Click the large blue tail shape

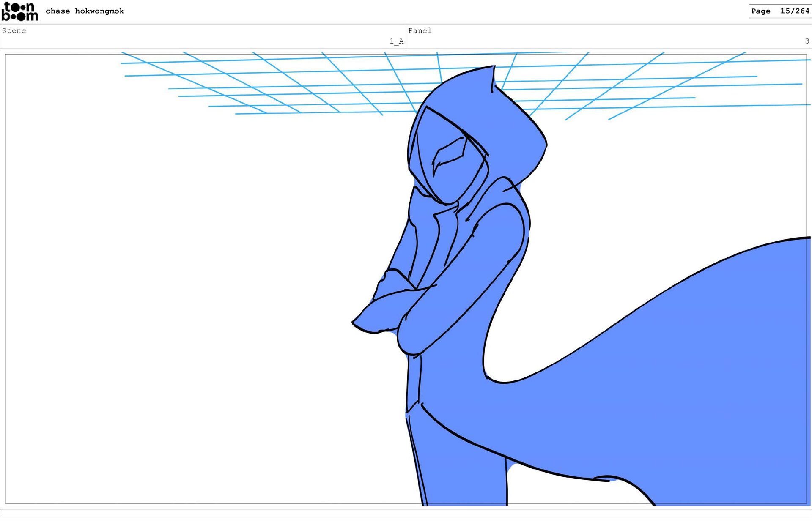click(x=698, y=380)
